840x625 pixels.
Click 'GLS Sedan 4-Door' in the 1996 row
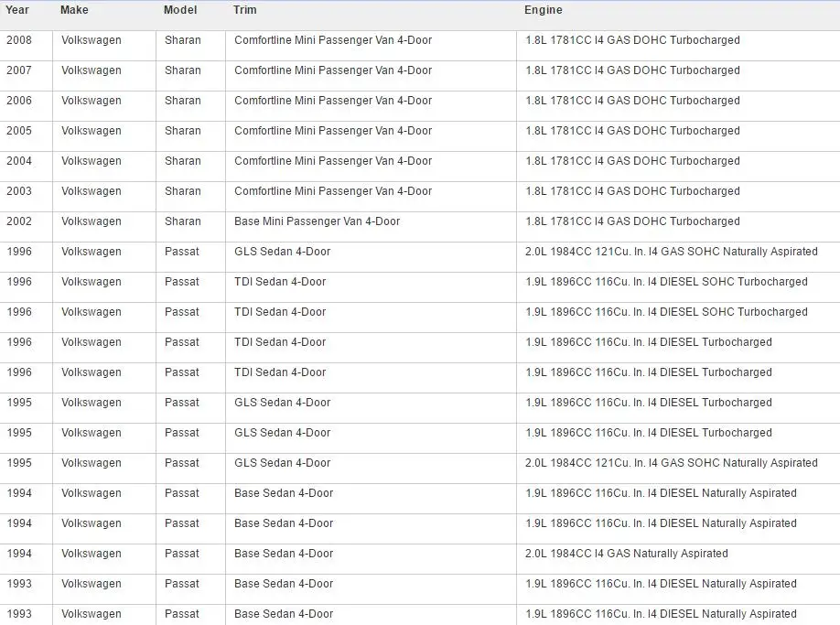pos(283,252)
